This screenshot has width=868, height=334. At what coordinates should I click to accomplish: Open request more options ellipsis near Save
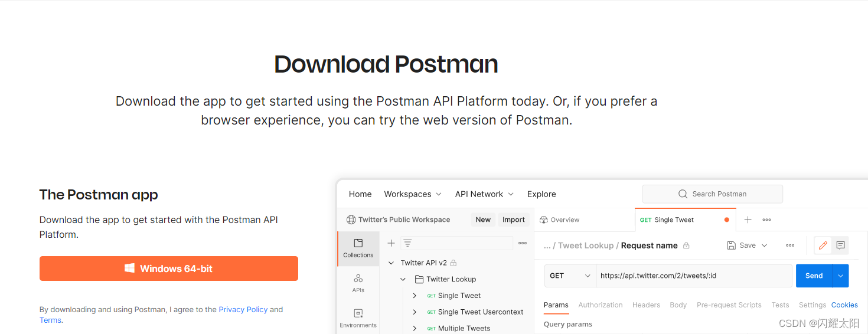click(790, 245)
